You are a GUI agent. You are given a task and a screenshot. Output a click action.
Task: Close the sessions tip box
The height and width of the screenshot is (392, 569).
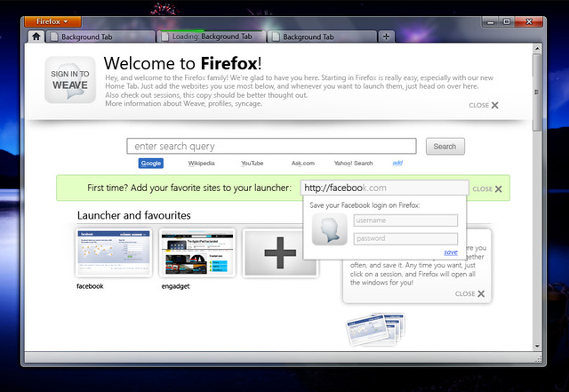[x=470, y=293]
